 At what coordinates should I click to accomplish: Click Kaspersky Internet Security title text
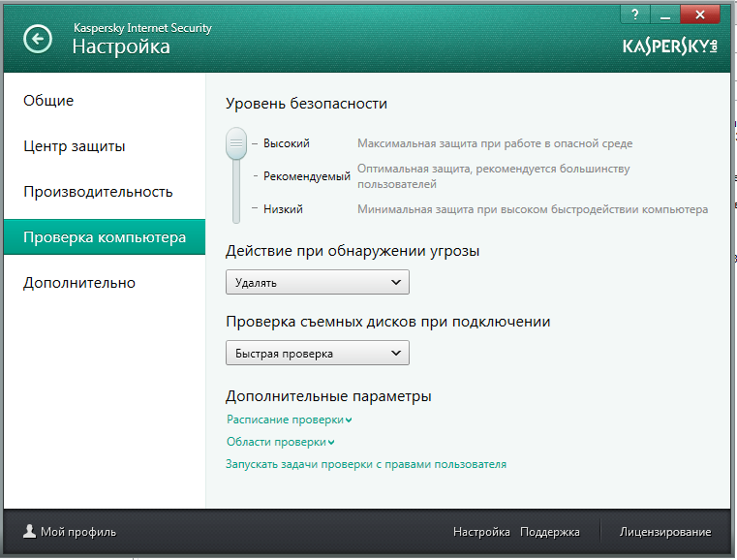coord(143,28)
